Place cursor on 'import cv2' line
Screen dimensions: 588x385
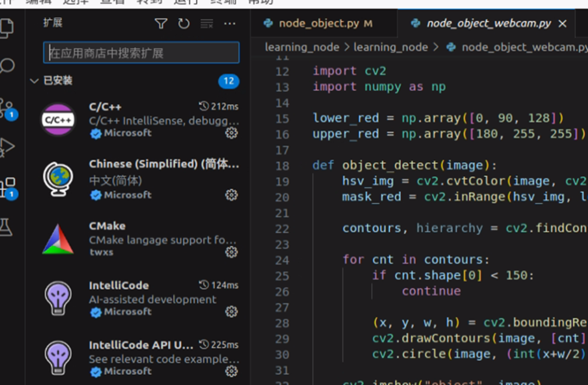tap(350, 71)
